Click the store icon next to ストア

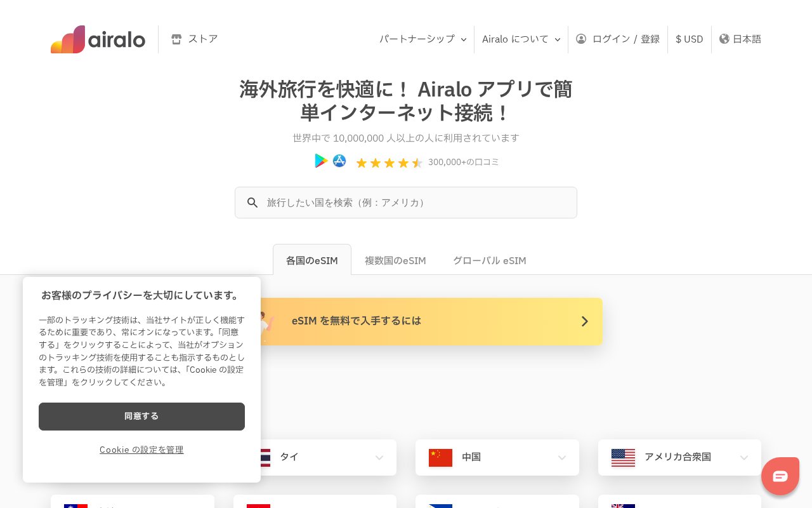pyautogui.click(x=176, y=39)
